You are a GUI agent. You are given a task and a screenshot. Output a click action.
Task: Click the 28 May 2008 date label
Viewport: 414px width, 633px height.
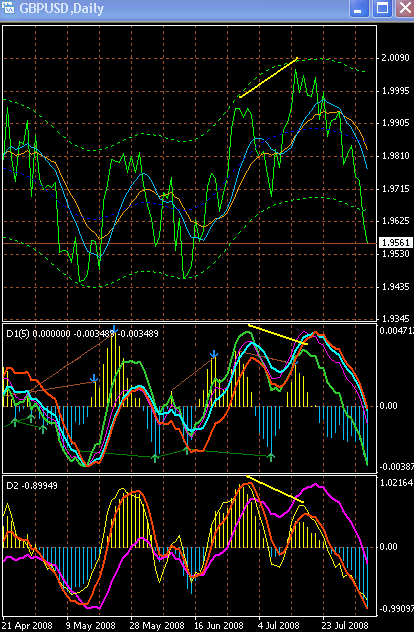157,626
